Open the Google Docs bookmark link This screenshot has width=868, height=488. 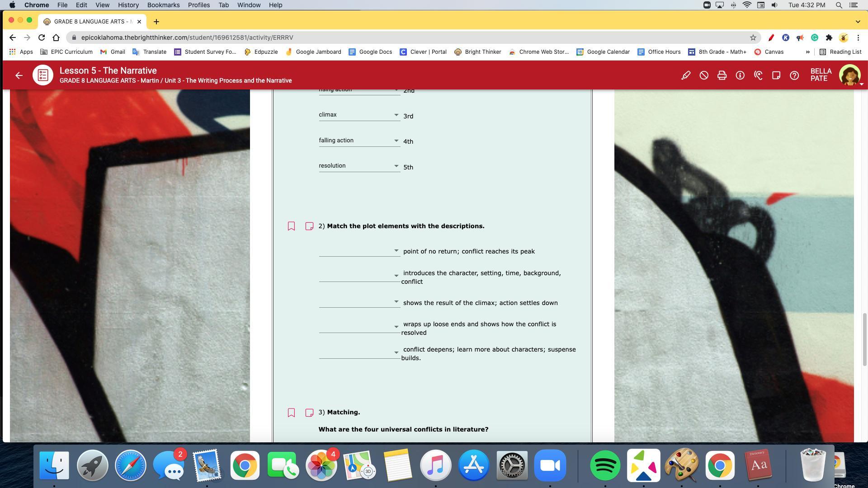(x=370, y=52)
